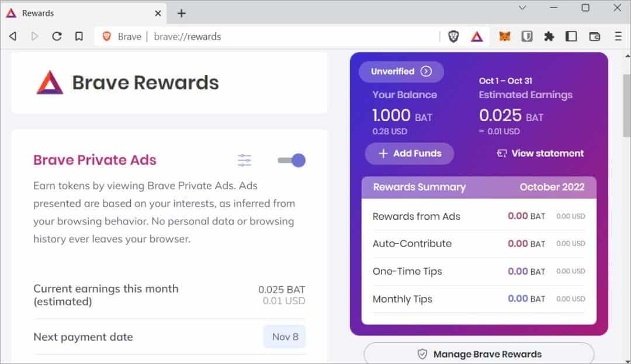
Task: Click the Rewards Summary header title
Action: pyautogui.click(x=419, y=187)
